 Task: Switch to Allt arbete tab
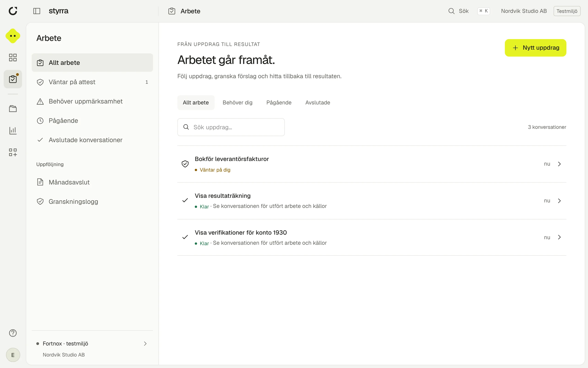tap(196, 103)
